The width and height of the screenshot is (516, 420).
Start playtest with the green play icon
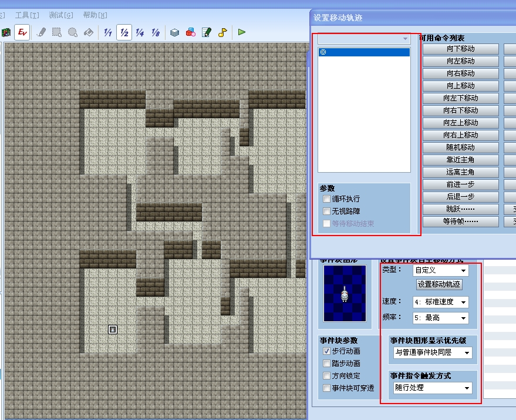pyautogui.click(x=241, y=32)
